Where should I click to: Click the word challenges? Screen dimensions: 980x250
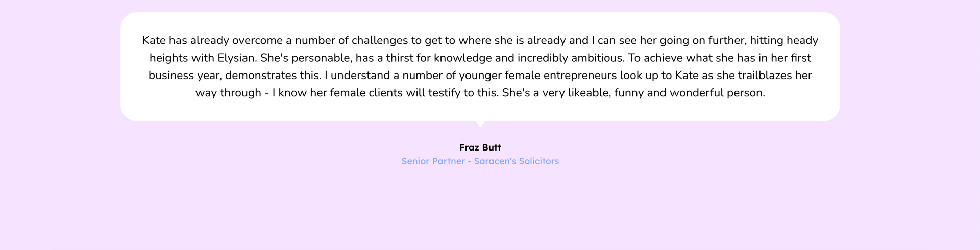(x=380, y=40)
